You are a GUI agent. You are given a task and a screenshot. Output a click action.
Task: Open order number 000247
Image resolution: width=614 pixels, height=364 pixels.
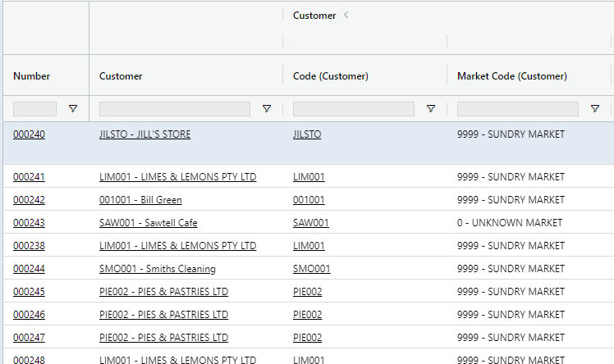tap(29, 338)
